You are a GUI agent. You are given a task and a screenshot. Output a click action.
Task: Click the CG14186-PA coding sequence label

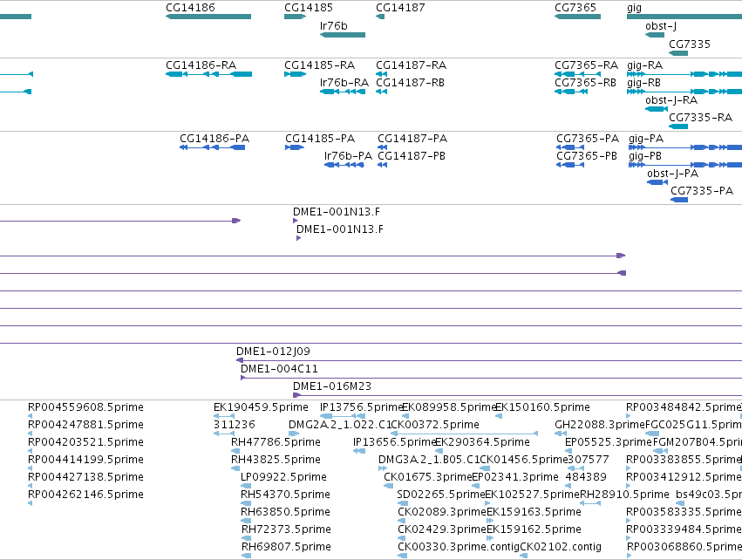(214, 138)
